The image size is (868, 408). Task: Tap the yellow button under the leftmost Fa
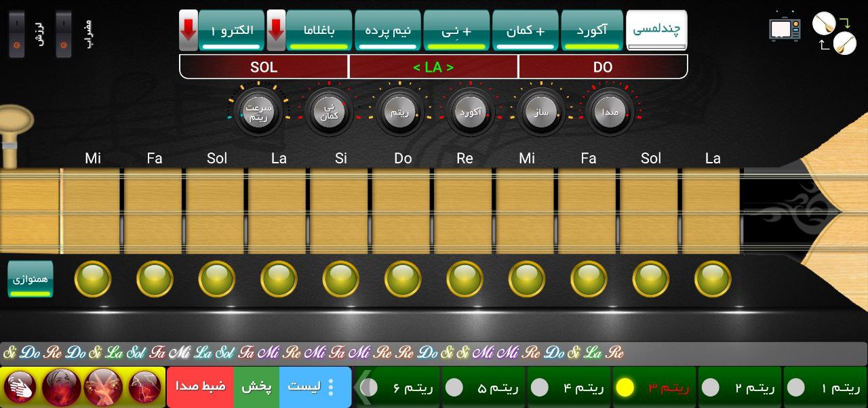[155, 279]
